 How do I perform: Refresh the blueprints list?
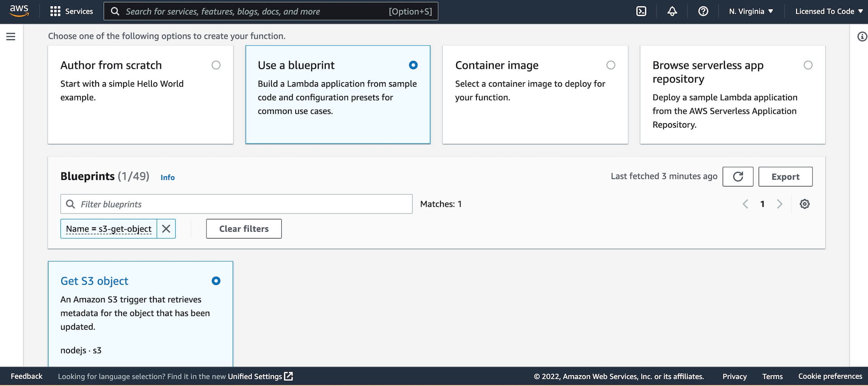click(x=738, y=177)
